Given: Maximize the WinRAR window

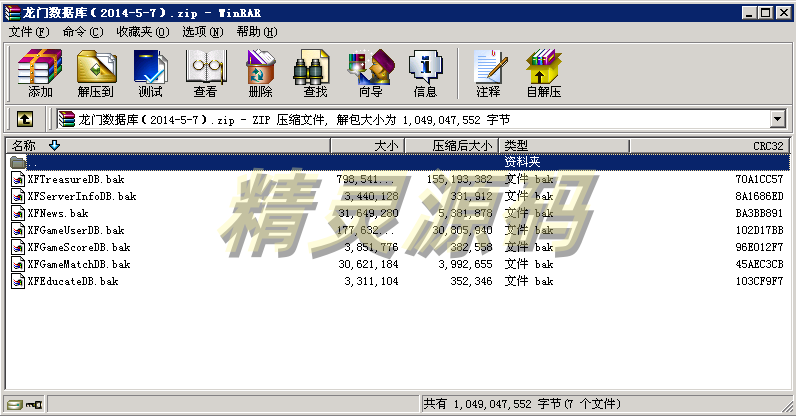Looking at the screenshot, I should (766, 13).
